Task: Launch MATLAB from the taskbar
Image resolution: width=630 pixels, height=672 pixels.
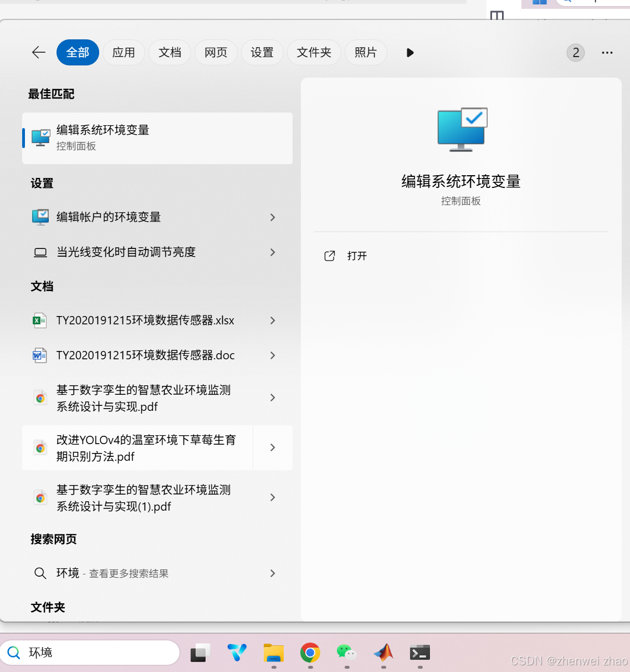Action: [383, 653]
